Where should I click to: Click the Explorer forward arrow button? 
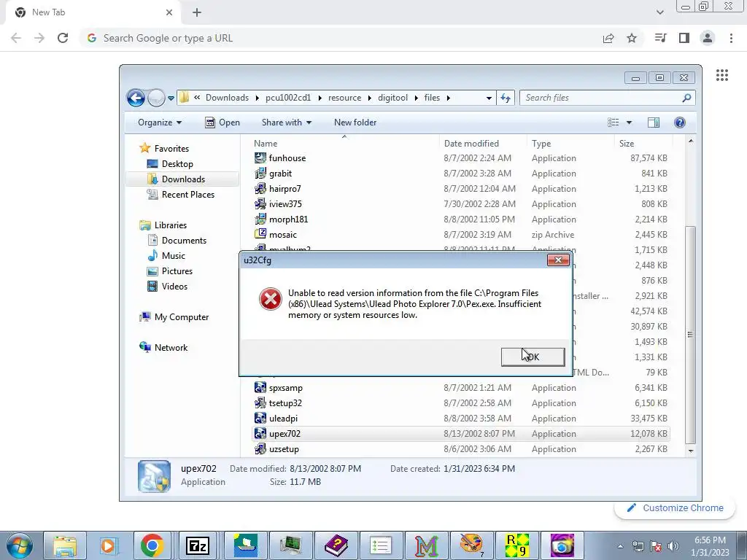tap(156, 98)
